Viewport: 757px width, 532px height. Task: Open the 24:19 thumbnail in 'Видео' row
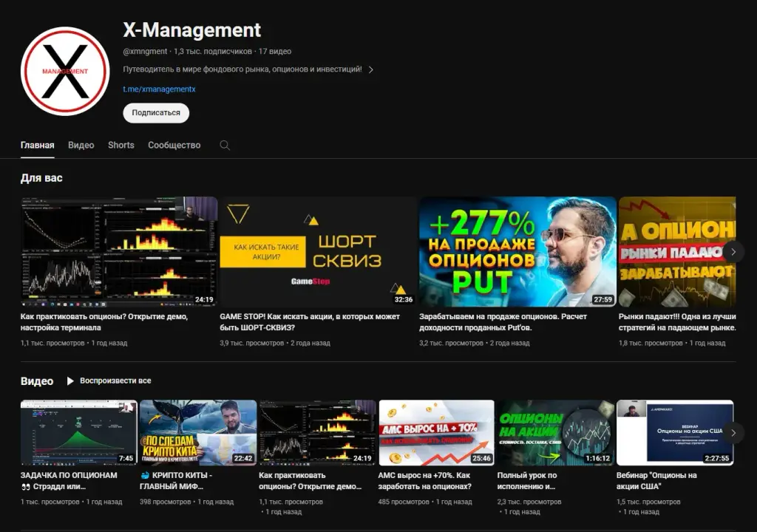point(317,432)
